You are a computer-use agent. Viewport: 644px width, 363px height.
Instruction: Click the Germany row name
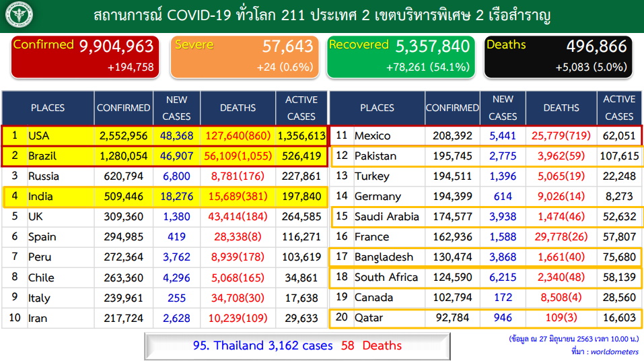click(378, 197)
